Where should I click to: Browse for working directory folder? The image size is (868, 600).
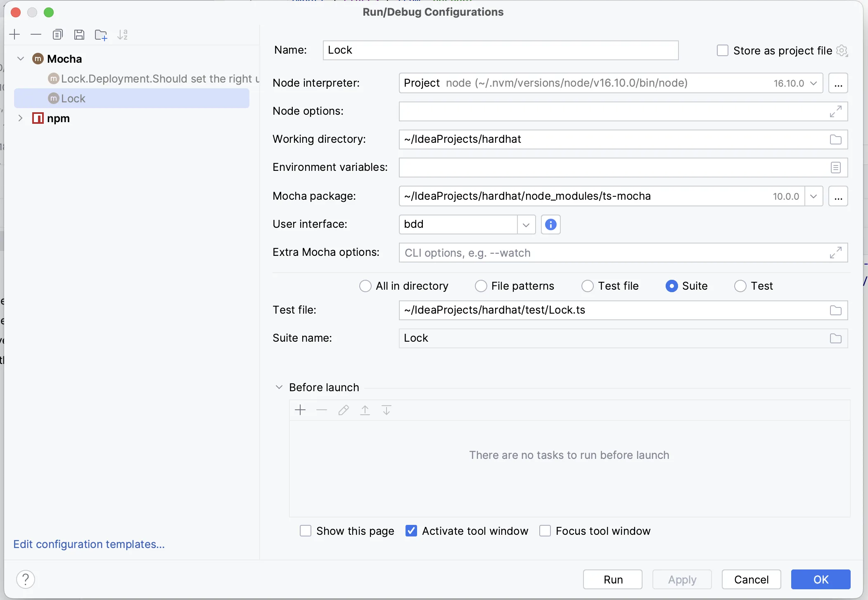(835, 139)
